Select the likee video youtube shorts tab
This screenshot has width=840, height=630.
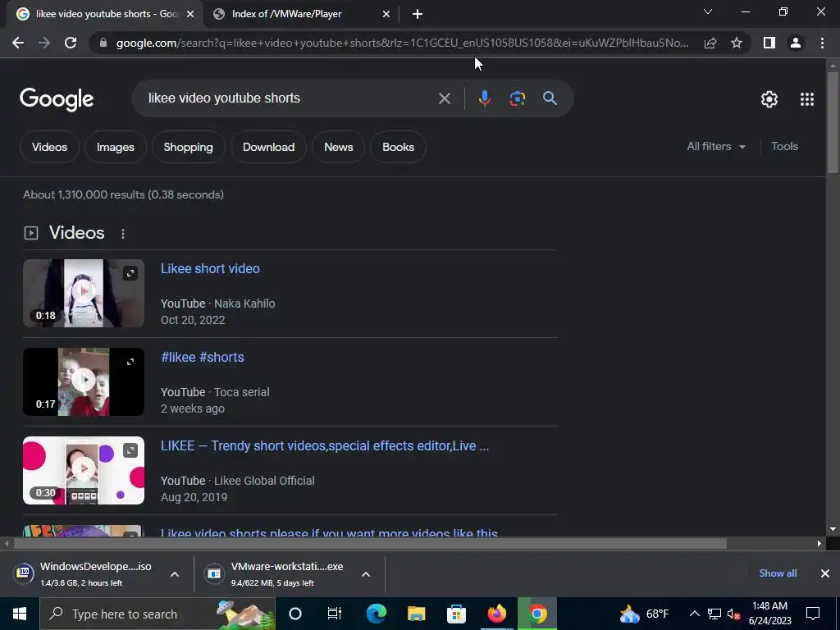[106, 15]
